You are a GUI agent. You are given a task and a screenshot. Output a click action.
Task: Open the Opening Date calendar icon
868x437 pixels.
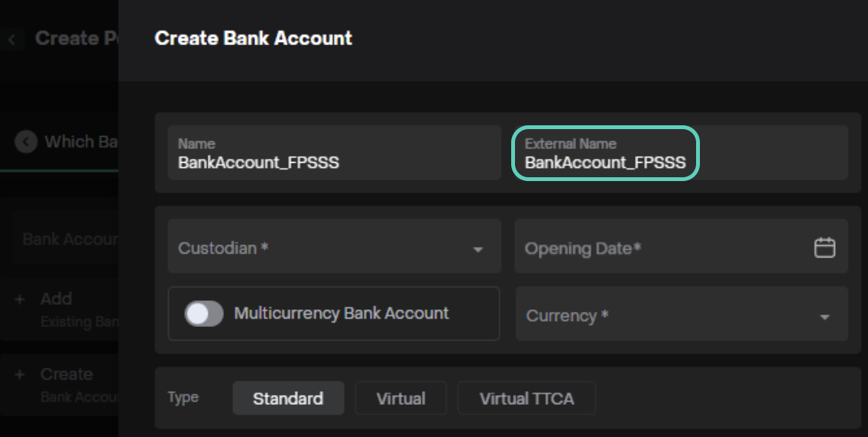click(824, 248)
